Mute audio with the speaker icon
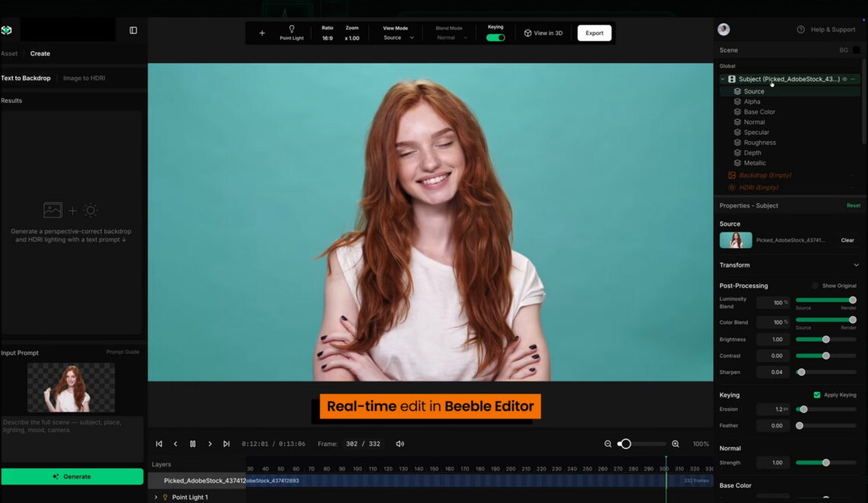The width and height of the screenshot is (868, 503). pos(400,444)
